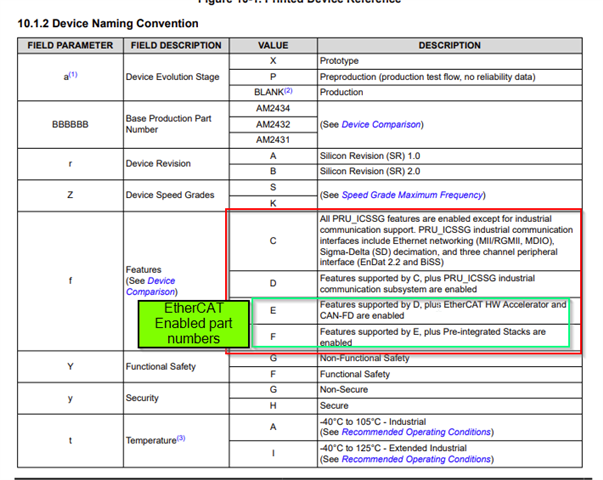Click '-40°C to 125°C - Extended Industrial' text
Screen dimensions: 603x480
point(393,448)
